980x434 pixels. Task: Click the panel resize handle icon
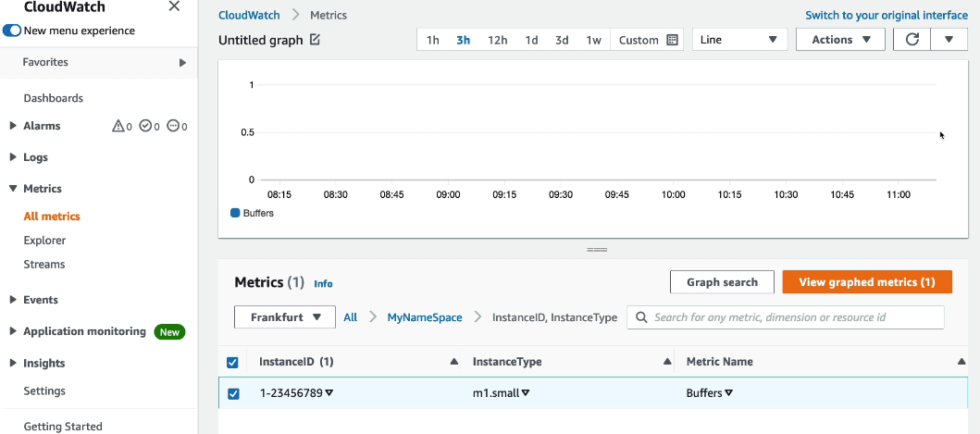tap(597, 250)
